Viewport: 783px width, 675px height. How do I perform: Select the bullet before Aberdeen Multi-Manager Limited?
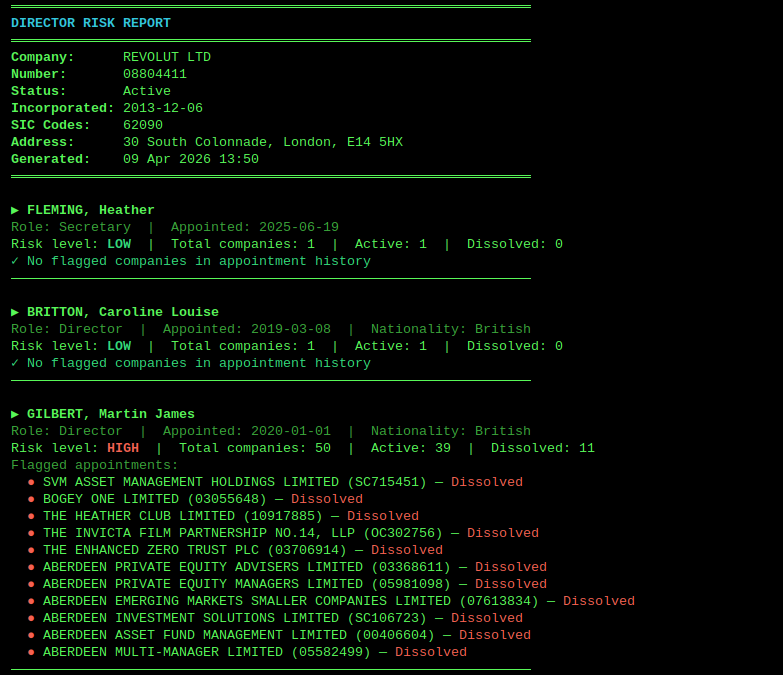31,652
